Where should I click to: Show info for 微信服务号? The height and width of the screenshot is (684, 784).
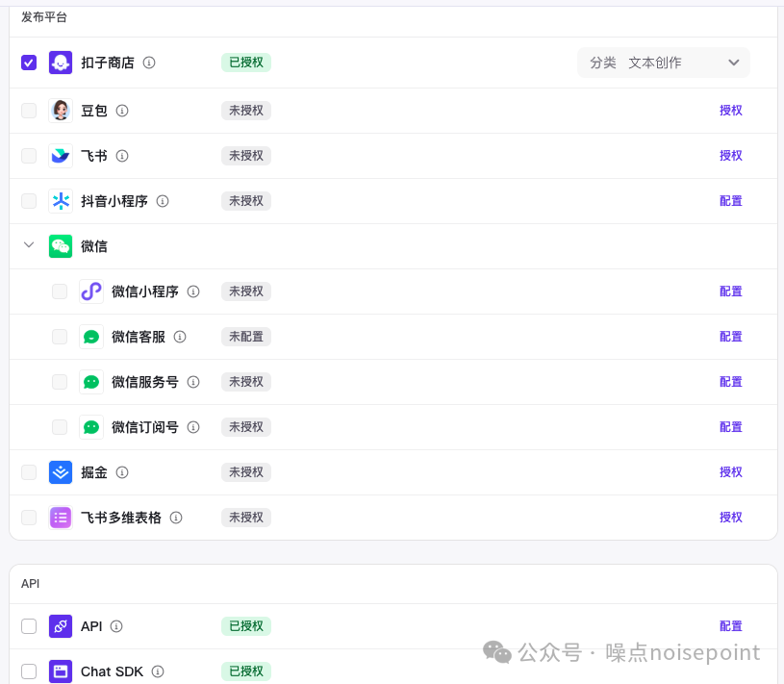tap(193, 382)
